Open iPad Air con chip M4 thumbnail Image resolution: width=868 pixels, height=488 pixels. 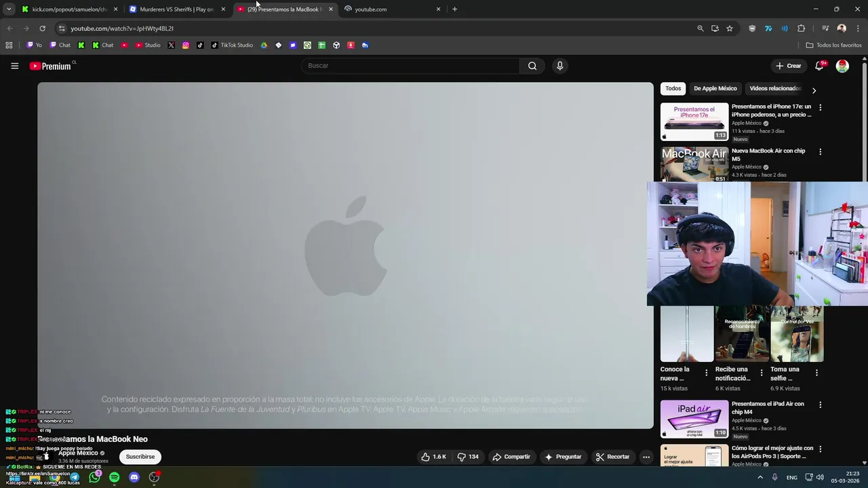tap(694, 419)
